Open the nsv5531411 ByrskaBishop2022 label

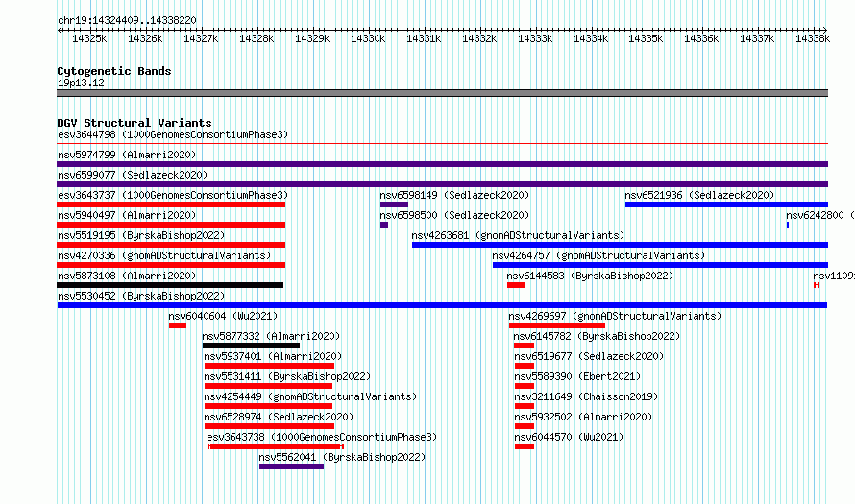click(287, 376)
